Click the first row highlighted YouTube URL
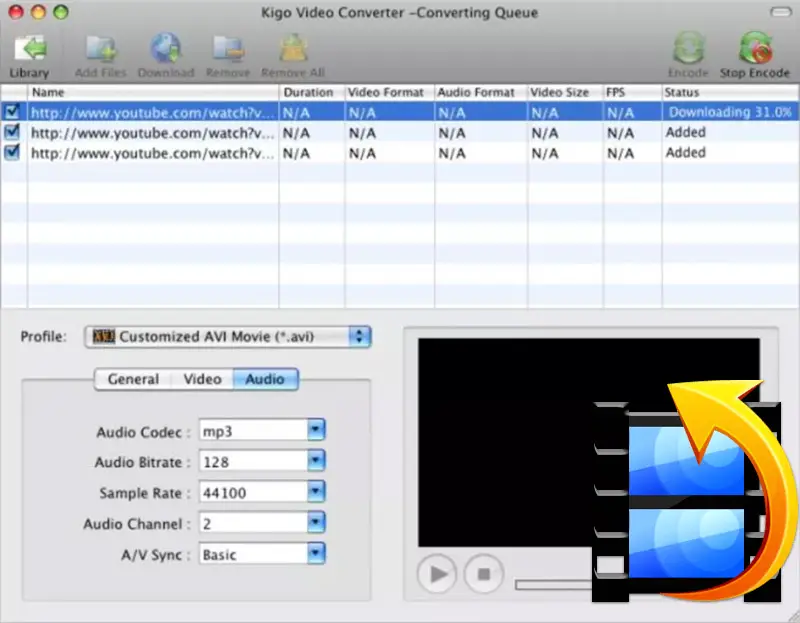Image resolution: width=800 pixels, height=623 pixels. click(153, 113)
